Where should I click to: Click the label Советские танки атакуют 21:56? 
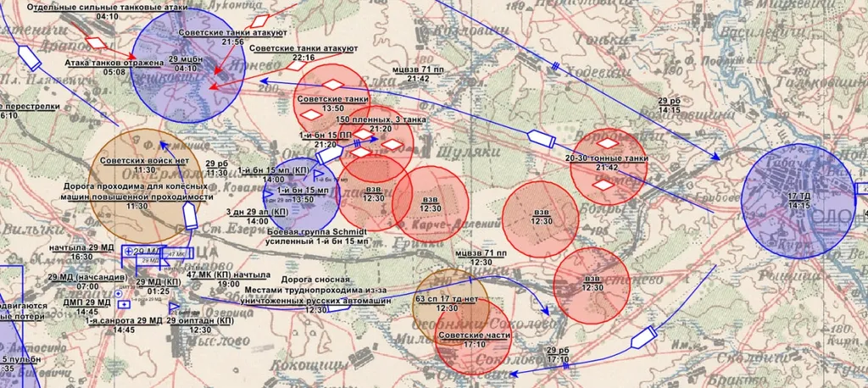(x=232, y=37)
